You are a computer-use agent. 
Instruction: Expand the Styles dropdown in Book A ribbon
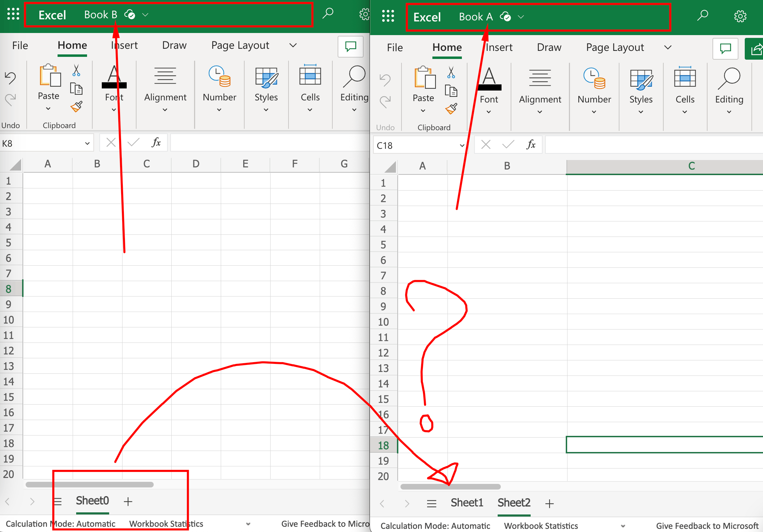641,112
